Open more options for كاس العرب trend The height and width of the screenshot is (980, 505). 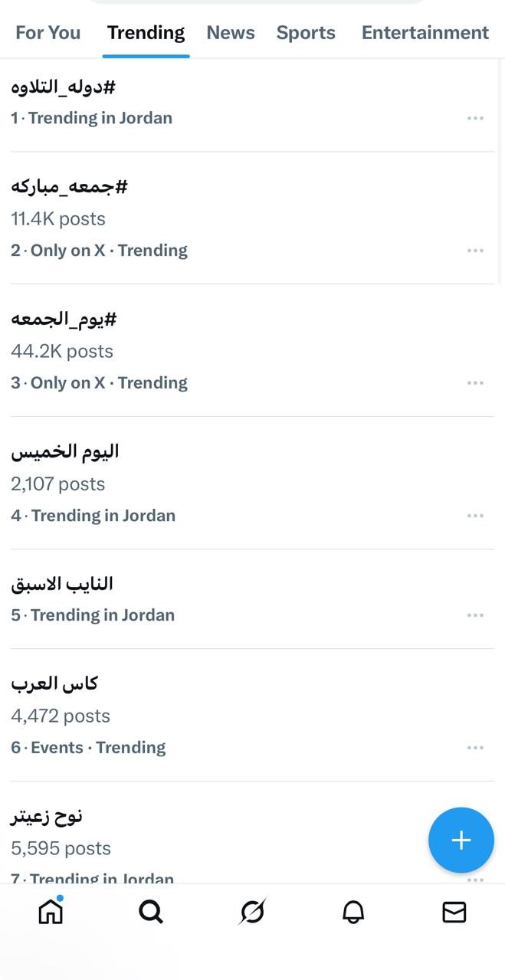pyautogui.click(x=475, y=748)
